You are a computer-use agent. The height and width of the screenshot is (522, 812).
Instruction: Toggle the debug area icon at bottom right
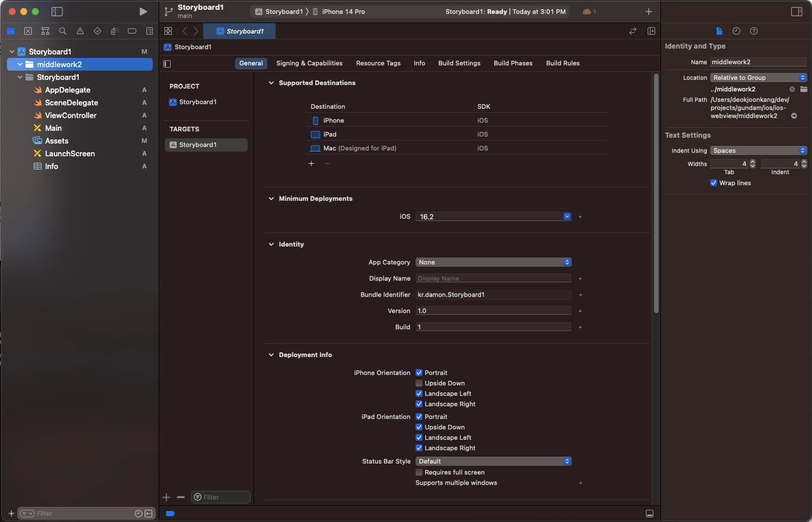pyautogui.click(x=649, y=514)
